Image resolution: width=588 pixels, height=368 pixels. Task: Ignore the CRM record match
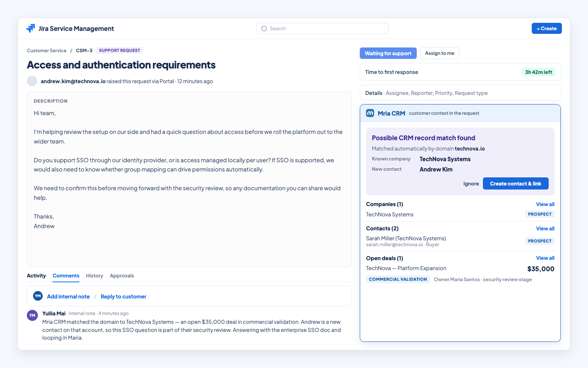click(471, 184)
